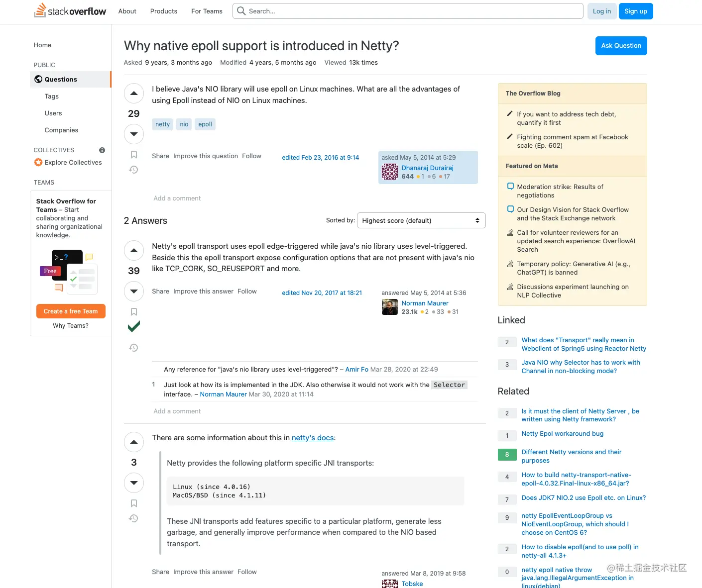Open Dhanaraj Durairaj's profile link
702x588 pixels.
pyautogui.click(x=427, y=168)
